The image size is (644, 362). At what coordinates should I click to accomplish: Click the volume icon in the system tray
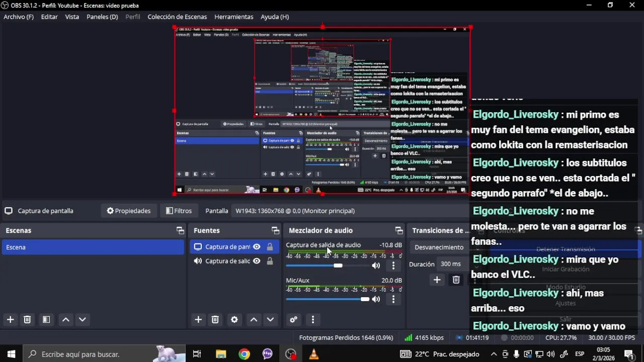[x=550, y=354]
